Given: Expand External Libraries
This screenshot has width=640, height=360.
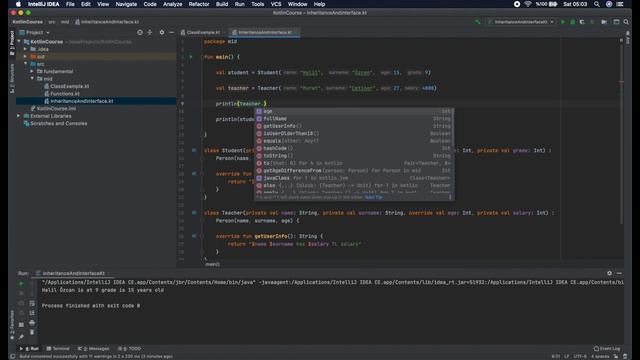Looking at the screenshot, I should coord(19,116).
